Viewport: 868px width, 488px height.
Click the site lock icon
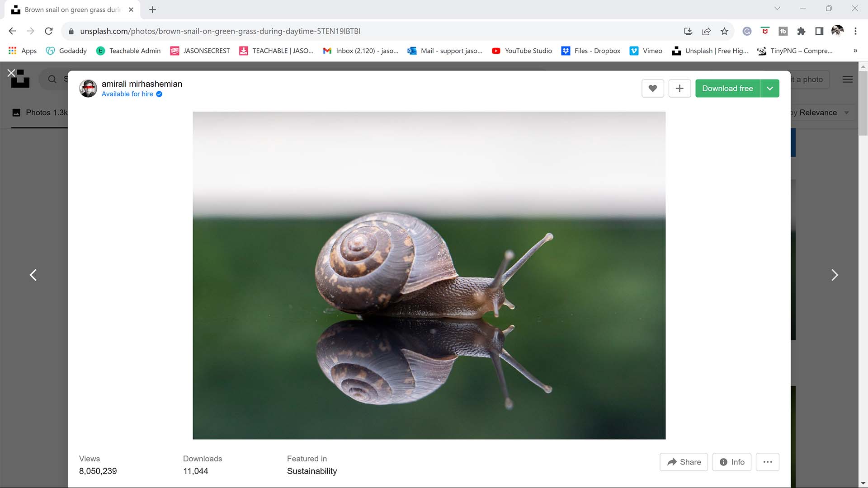point(71,31)
